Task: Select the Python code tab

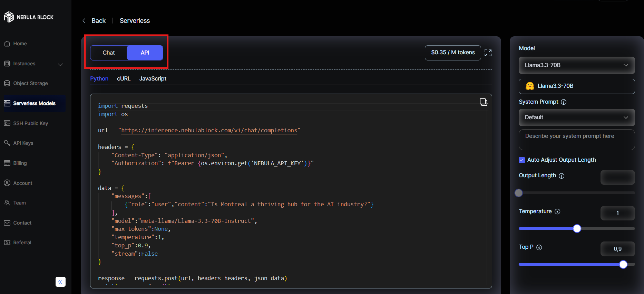Action: coord(99,79)
